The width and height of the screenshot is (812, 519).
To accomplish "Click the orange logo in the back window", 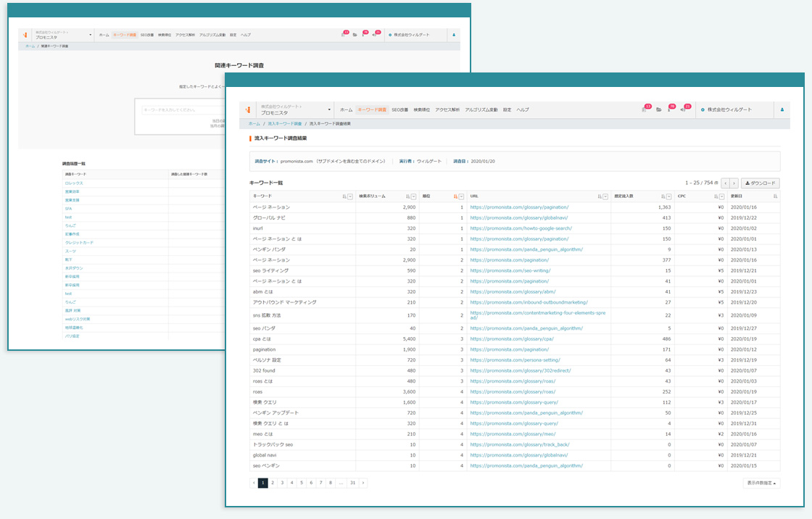I will [25, 36].
